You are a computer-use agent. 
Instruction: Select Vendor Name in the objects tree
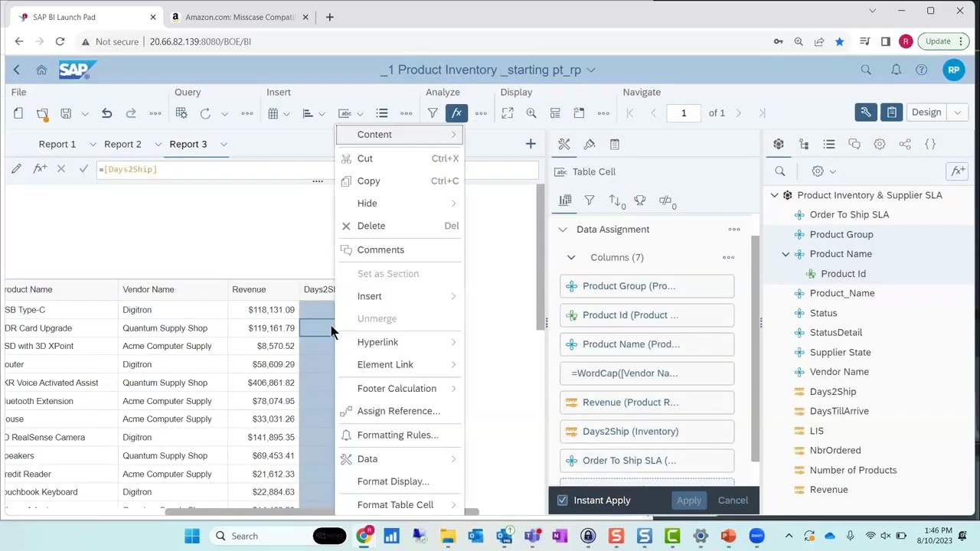(839, 372)
